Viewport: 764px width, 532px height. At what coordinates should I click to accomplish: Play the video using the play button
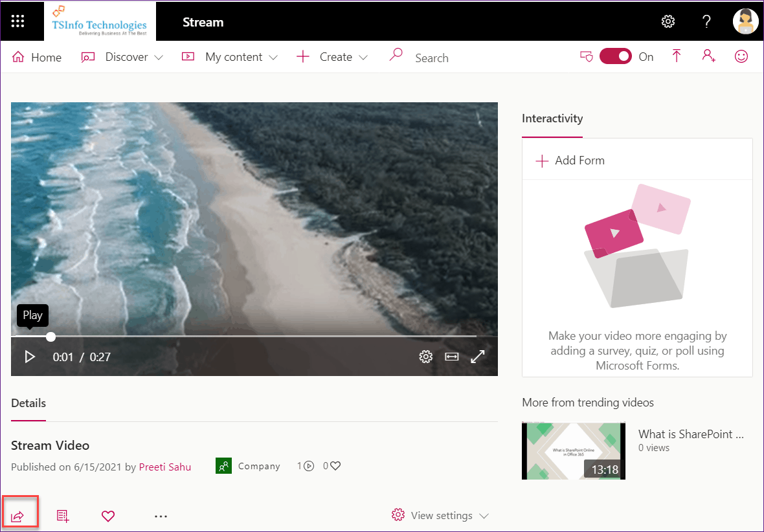[30, 357]
